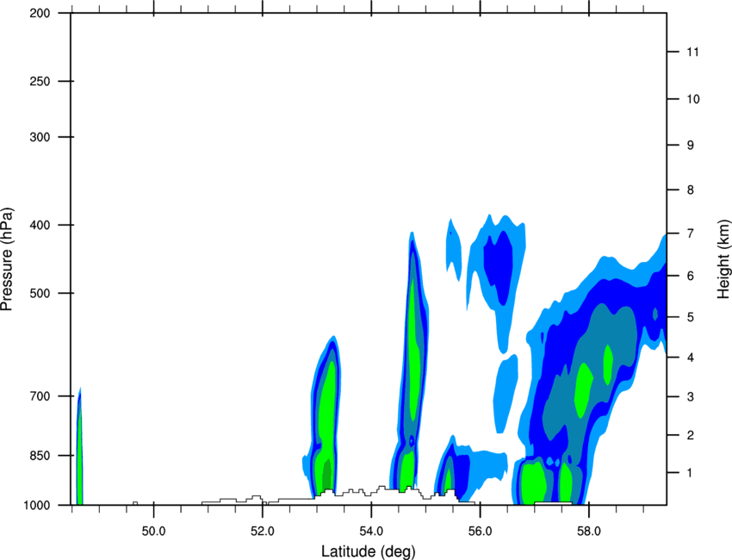Select the 300 pressure tick label
The image size is (732, 560).
pyautogui.click(x=40, y=137)
